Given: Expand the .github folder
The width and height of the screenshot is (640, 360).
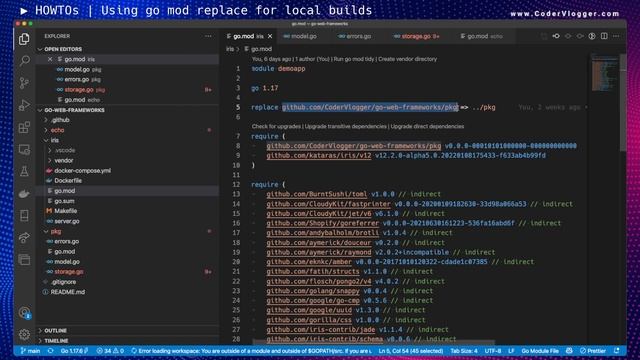Looking at the screenshot, I should pos(60,120).
